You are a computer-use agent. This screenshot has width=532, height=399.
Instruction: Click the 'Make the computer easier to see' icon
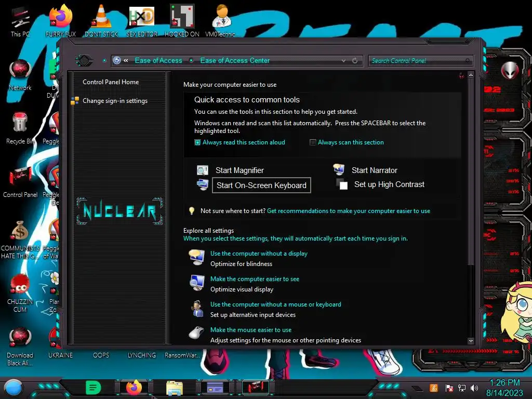[197, 283]
